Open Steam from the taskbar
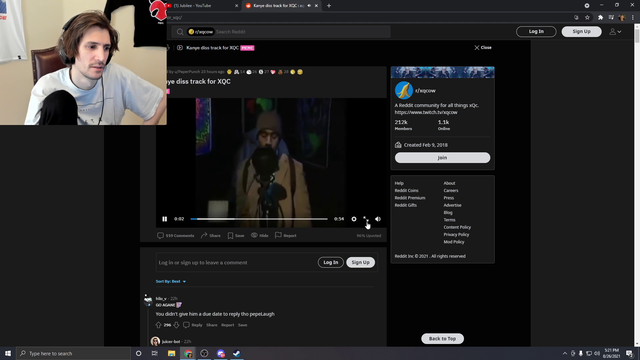Viewport: 640px width, 360px height. click(x=237, y=353)
